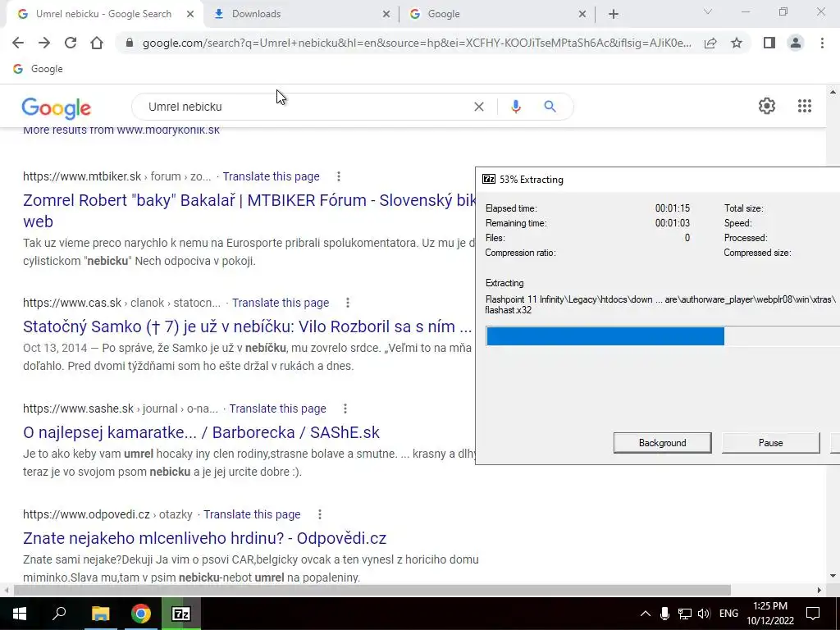Image resolution: width=840 pixels, height=630 pixels.
Task: Close the Downloads tab
Action: pos(386,15)
